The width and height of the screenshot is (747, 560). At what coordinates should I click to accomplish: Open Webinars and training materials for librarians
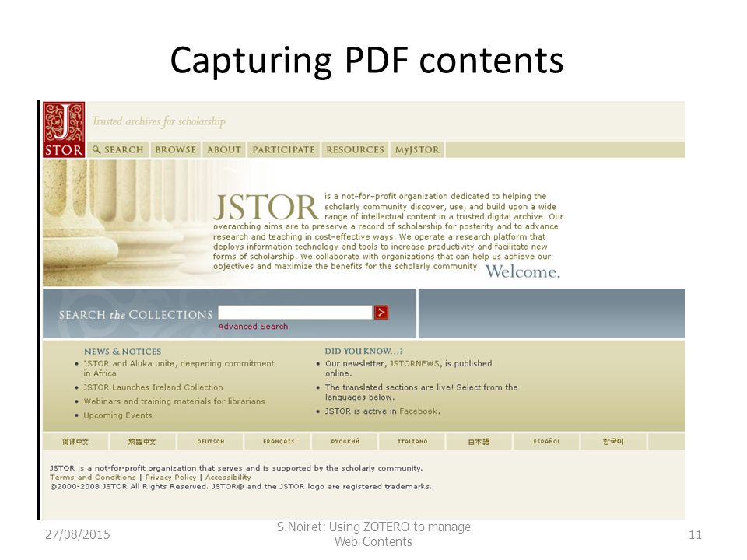(174, 401)
